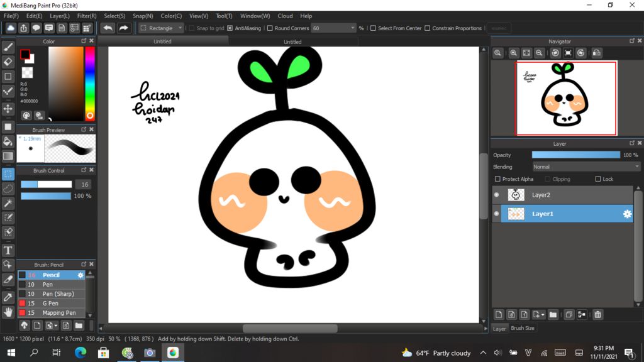Select the Mapping Pen brush
The image size is (644, 362).
click(x=52, y=313)
